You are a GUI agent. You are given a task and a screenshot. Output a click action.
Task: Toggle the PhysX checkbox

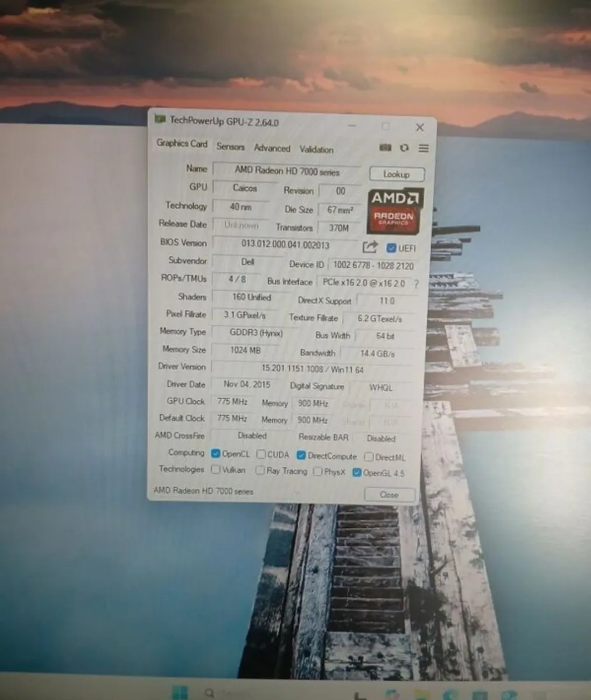(317, 471)
